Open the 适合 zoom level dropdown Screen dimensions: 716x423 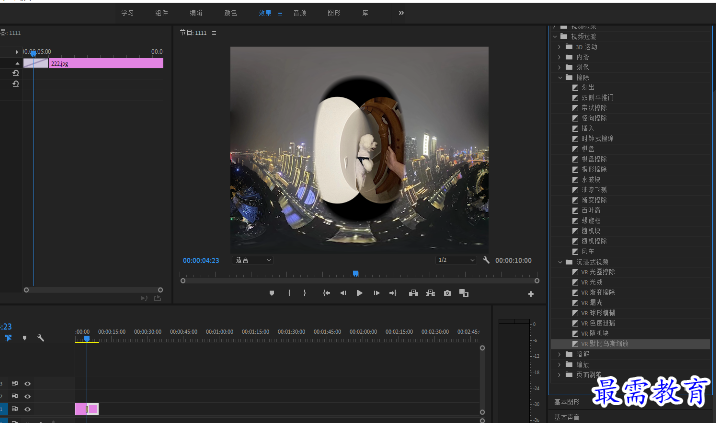tap(253, 260)
